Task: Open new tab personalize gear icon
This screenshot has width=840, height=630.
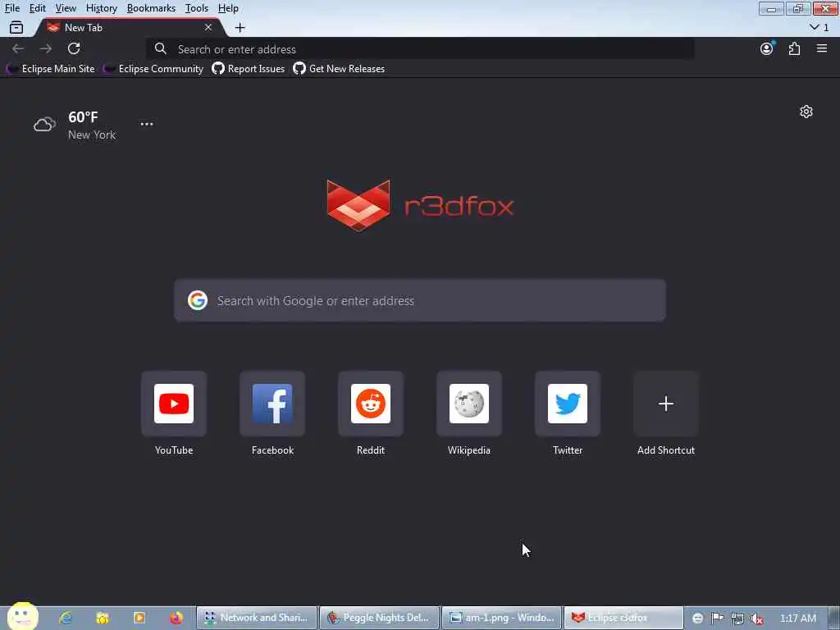Action: [x=806, y=112]
